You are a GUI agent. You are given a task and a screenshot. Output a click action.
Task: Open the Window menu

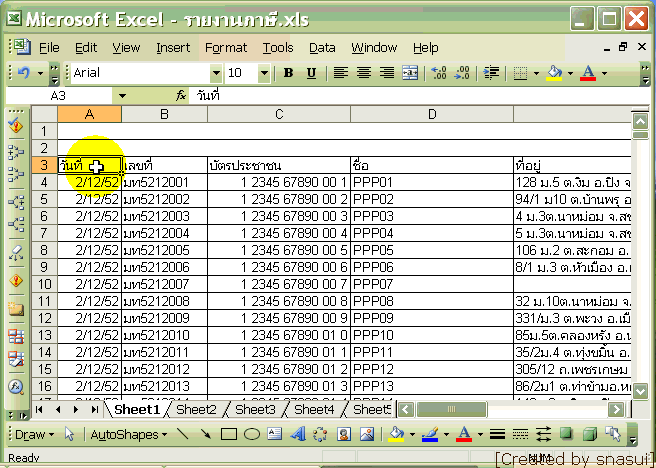374,48
